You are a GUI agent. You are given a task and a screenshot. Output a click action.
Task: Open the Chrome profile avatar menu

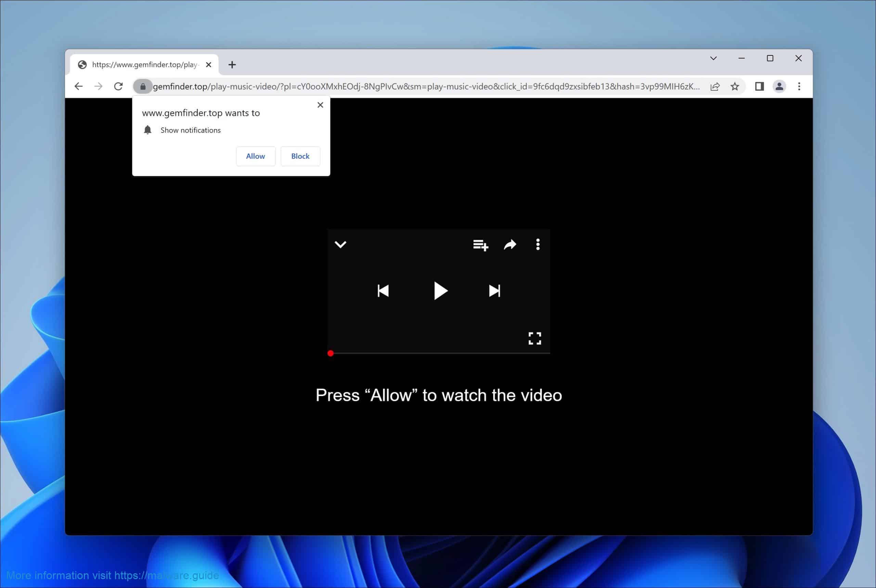click(779, 87)
